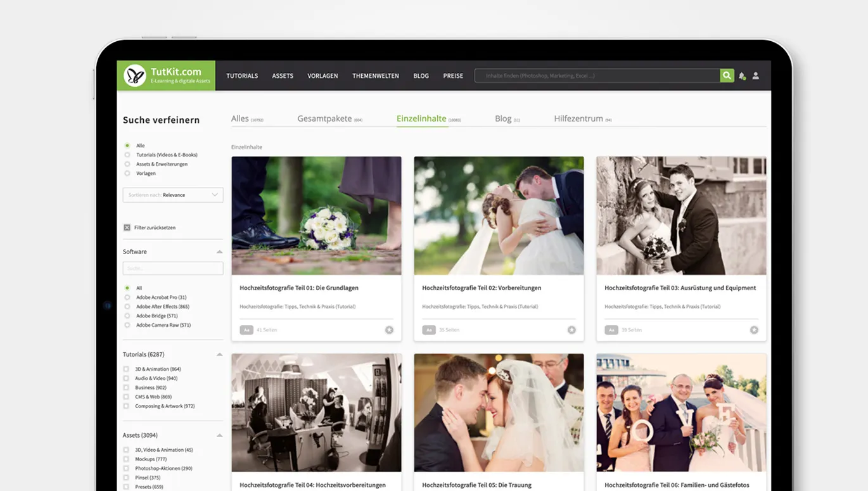Click the green search magnifier button
This screenshot has width=868, height=491.
point(727,75)
